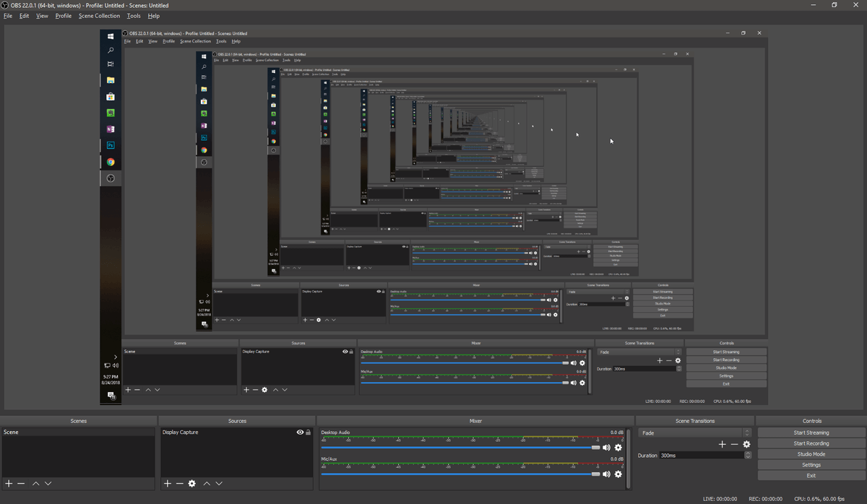Click File Explorer icon in captured taskbar
This screenshot has width=867, height=504.
(111, 79)
